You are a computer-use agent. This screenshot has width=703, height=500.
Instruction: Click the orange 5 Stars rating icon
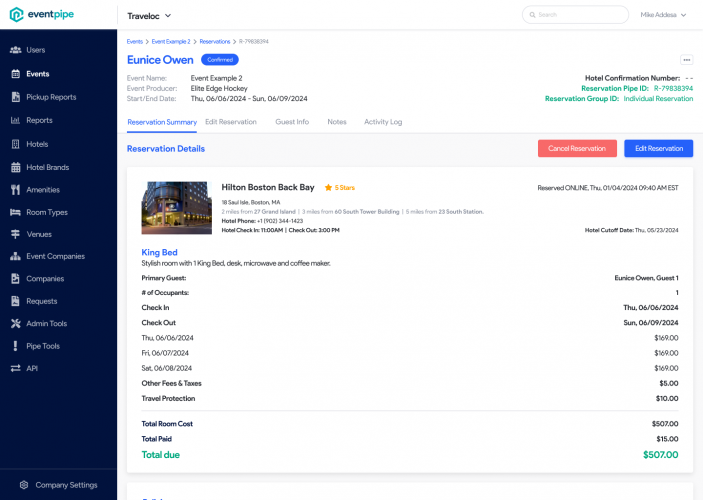328,187
